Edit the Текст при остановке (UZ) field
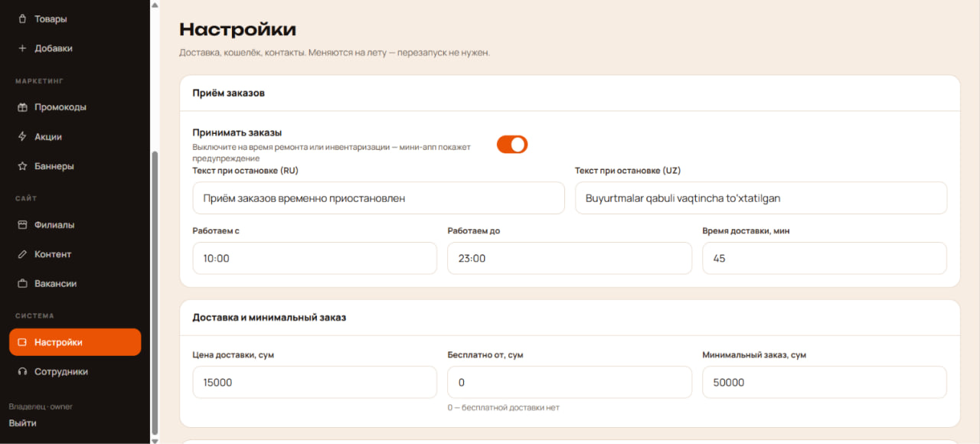This screenshot has width=980, height=444. 761,198
